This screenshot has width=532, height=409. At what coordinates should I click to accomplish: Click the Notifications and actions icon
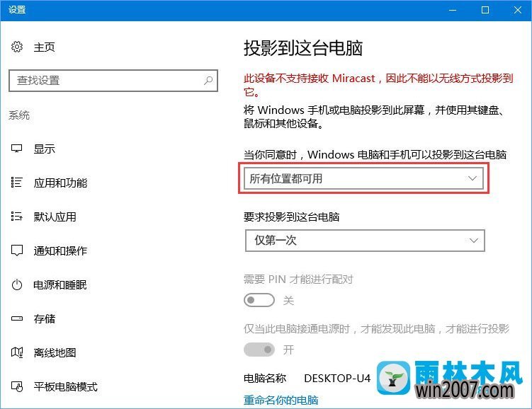click(16, 250)
